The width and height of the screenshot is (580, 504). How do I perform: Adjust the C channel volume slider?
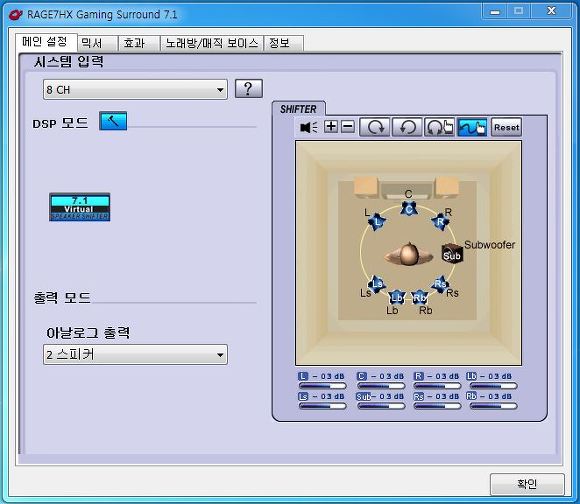coord(381,386)
